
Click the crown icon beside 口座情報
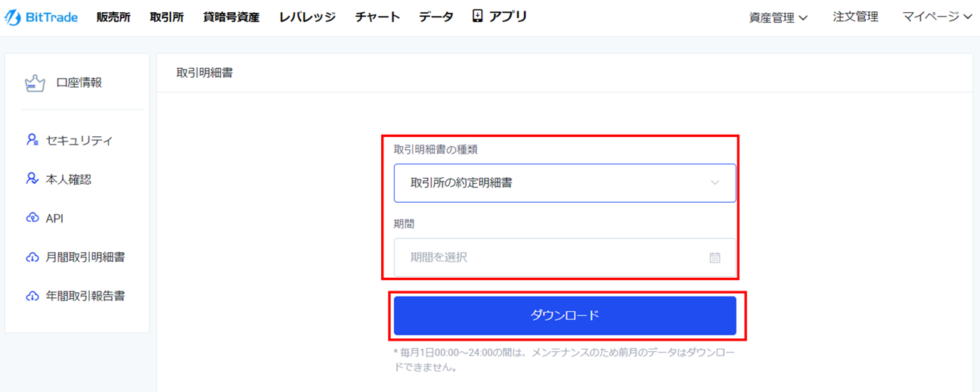(x=35, y=83)
